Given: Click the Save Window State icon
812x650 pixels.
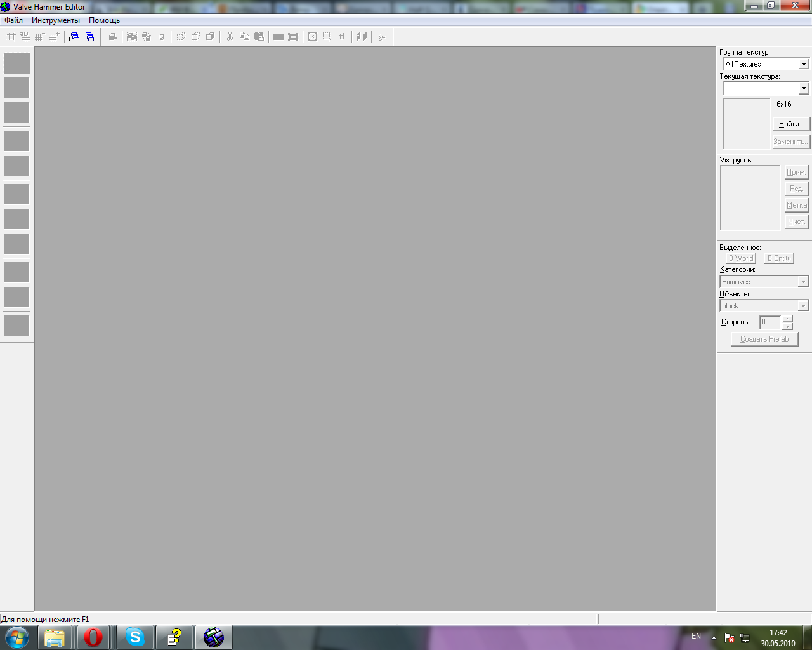Looking at the screenshot, I should 89,37.
